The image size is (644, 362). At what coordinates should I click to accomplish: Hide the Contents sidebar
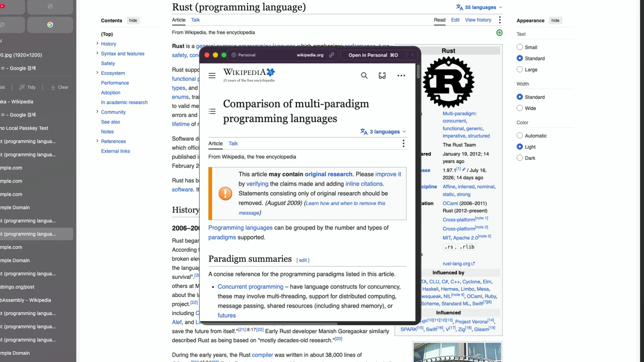pos(133,20)
